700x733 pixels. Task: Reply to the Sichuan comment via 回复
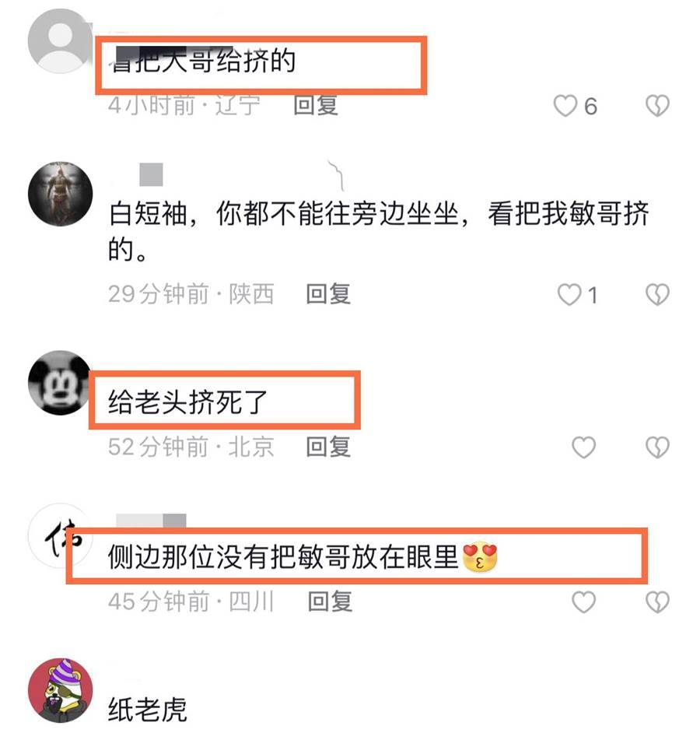tap(330, 601)
